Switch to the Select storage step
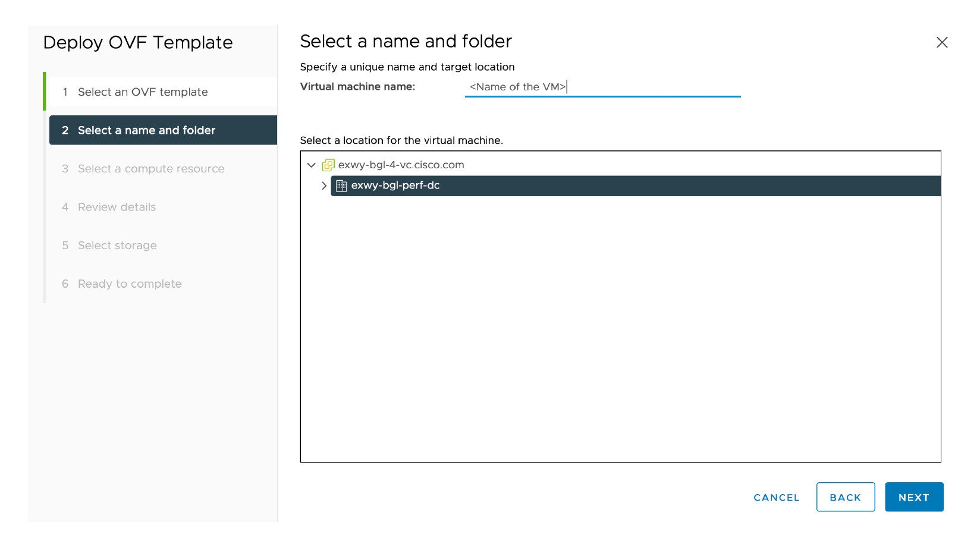This screenshot has height=547, width=980. (x=117, y=246)
